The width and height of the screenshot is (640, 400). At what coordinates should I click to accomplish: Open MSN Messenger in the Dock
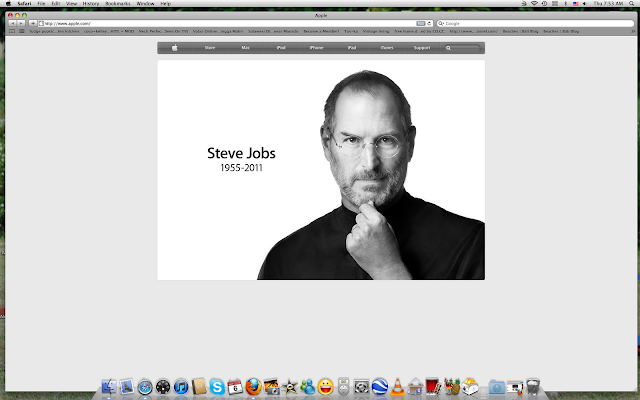coord(308,387)
